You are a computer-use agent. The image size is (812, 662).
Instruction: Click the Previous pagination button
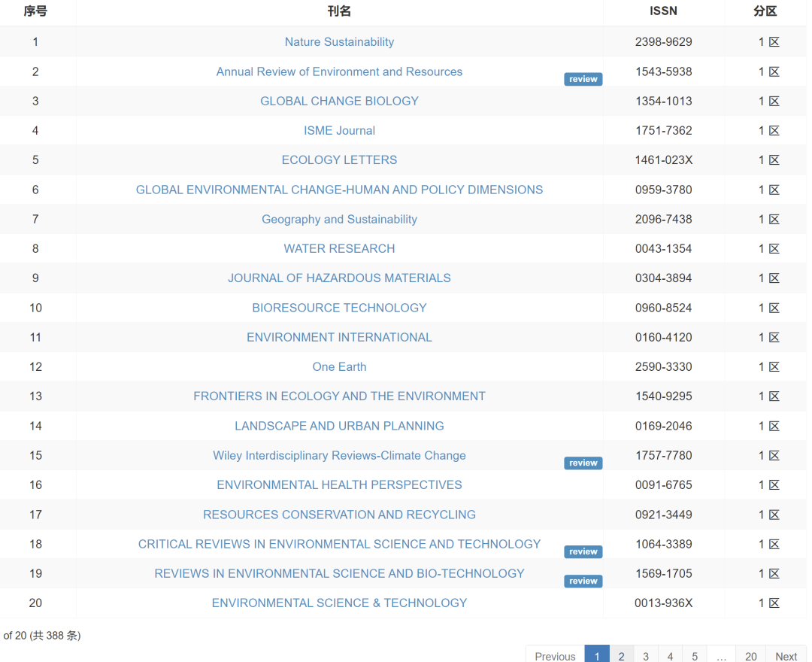[x=555, y=655]
